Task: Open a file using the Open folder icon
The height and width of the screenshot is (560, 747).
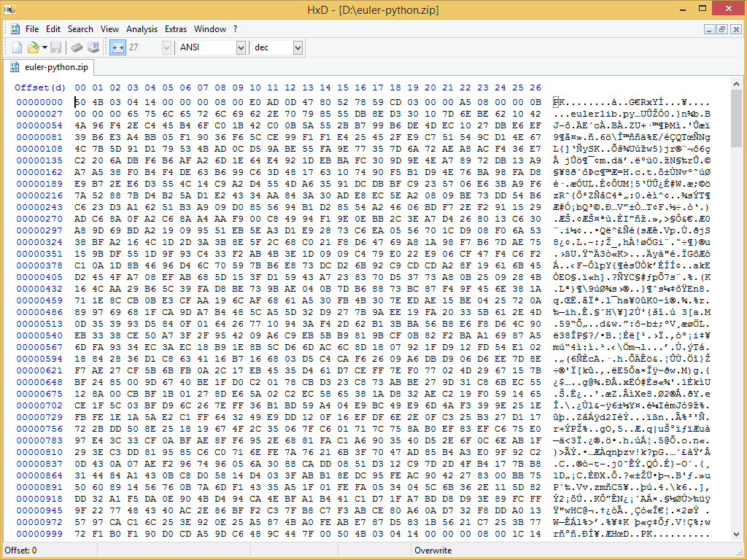Action: [x=32, y=47]
